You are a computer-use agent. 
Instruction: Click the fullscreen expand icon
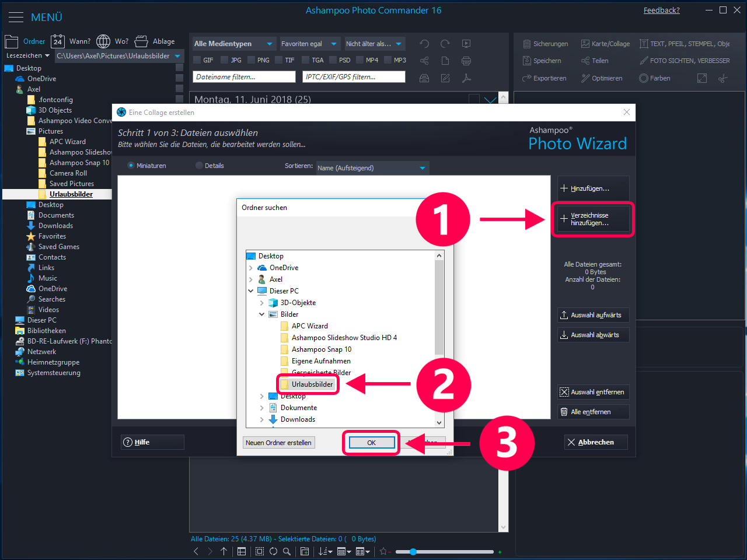(702, 78)
